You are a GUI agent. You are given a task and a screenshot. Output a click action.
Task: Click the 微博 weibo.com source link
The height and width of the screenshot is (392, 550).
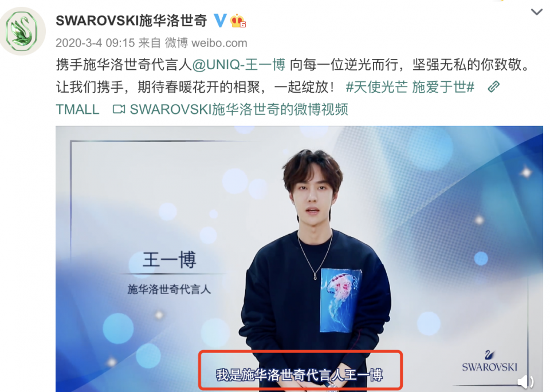[x=206, y=43]
